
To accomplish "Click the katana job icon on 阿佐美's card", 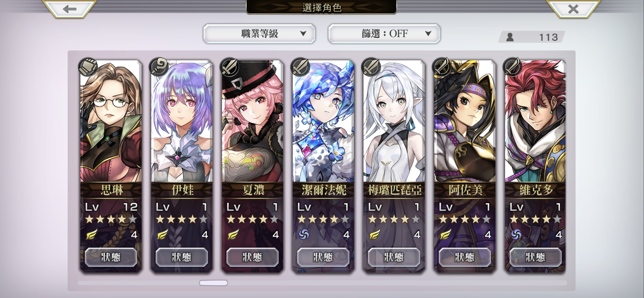I will 442,67.
